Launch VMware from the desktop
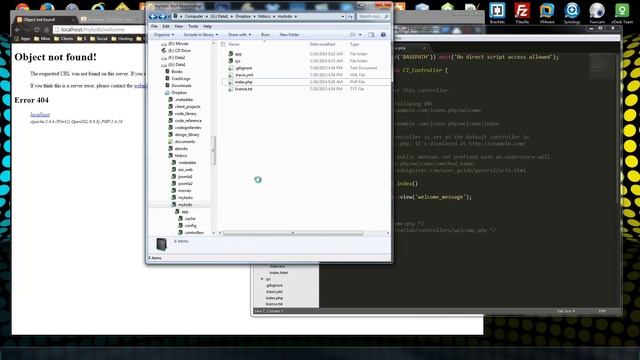This screenshot has width=640, height=360. point(547,13)
